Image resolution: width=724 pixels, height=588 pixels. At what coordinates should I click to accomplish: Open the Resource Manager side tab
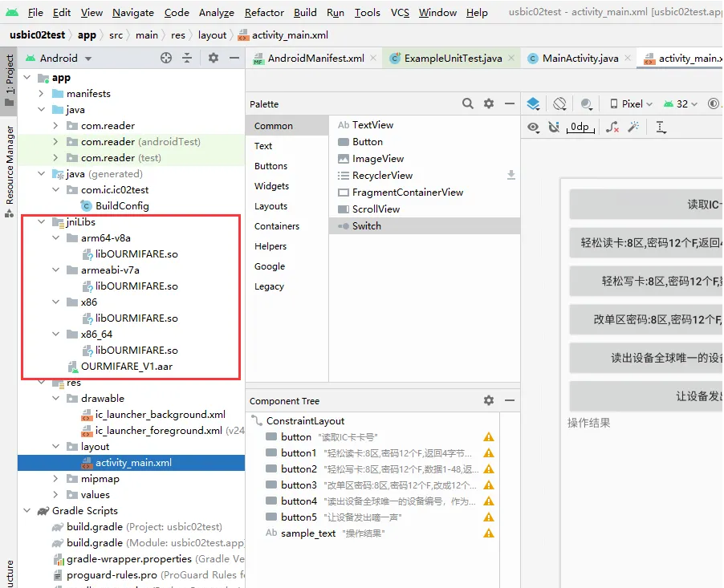click(x=10, y=171)
